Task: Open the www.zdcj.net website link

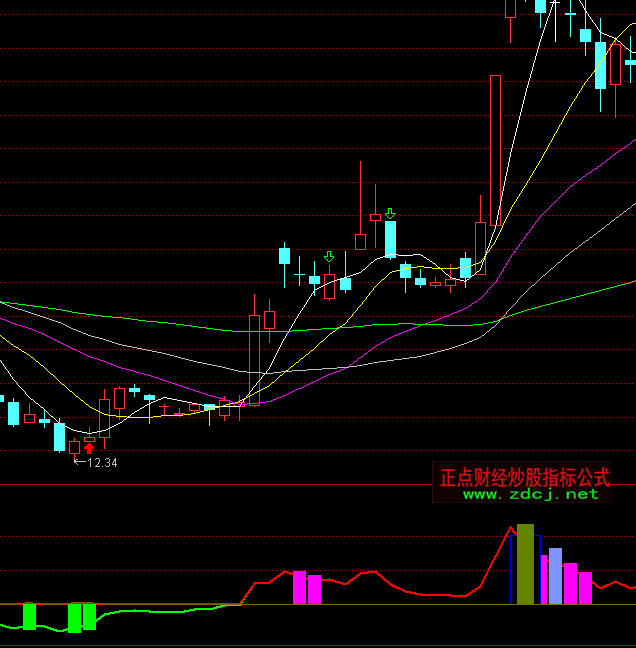Action: click(x=530, y=494)
